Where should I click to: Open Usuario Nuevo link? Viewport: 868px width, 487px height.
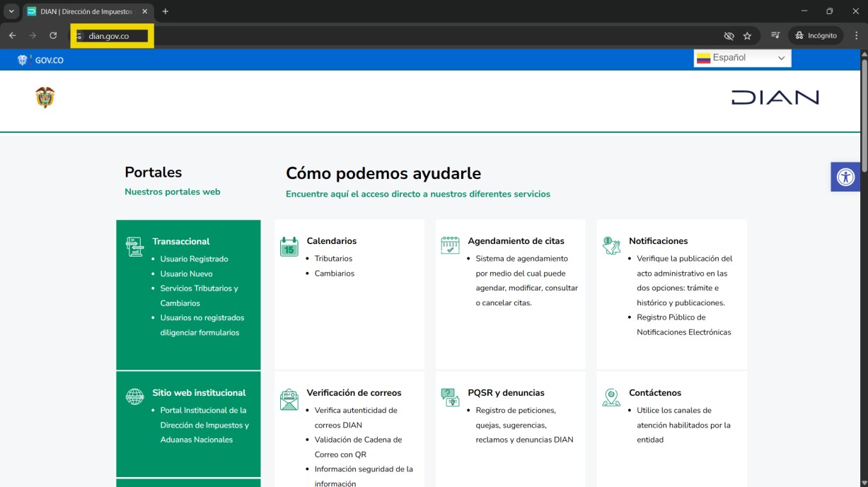[x=187, y=274]
